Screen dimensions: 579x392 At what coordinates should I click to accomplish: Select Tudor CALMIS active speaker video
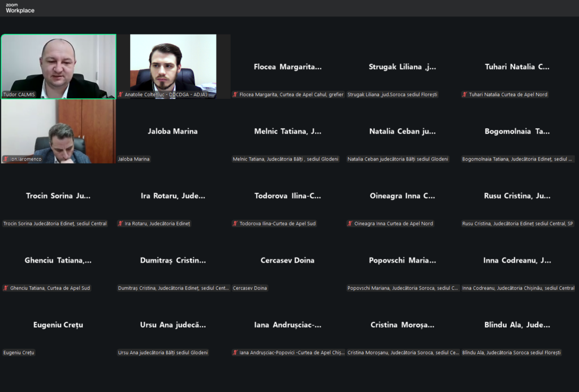point(58,66)
